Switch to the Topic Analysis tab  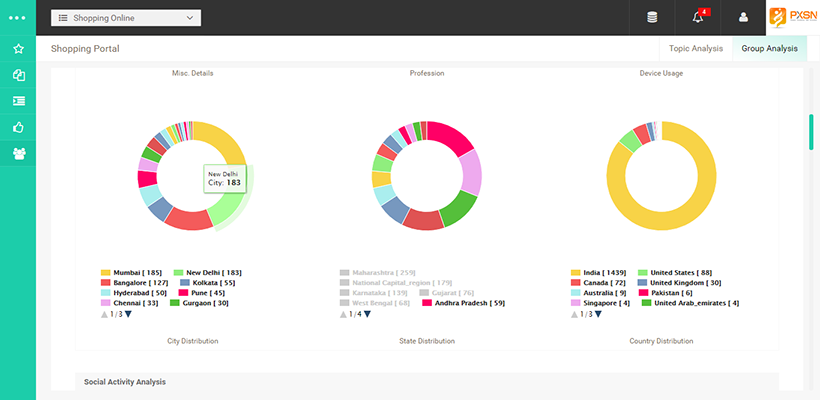[x=695, y=48]
